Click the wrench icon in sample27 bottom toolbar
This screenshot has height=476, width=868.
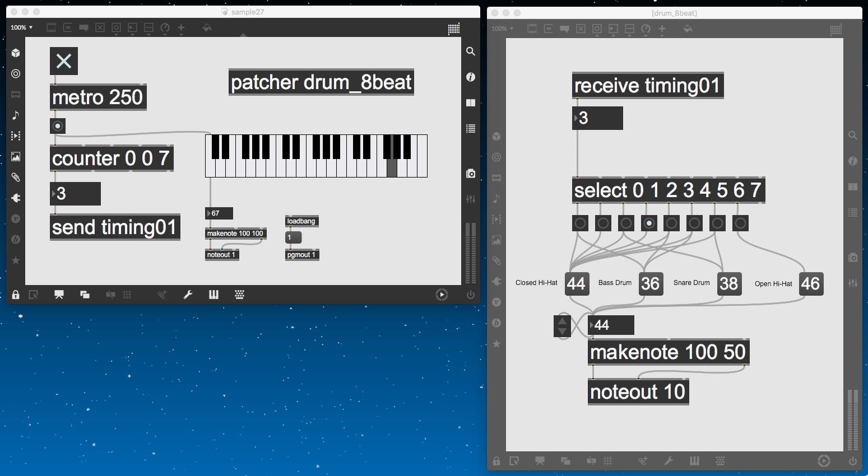(x=188, y=295)
